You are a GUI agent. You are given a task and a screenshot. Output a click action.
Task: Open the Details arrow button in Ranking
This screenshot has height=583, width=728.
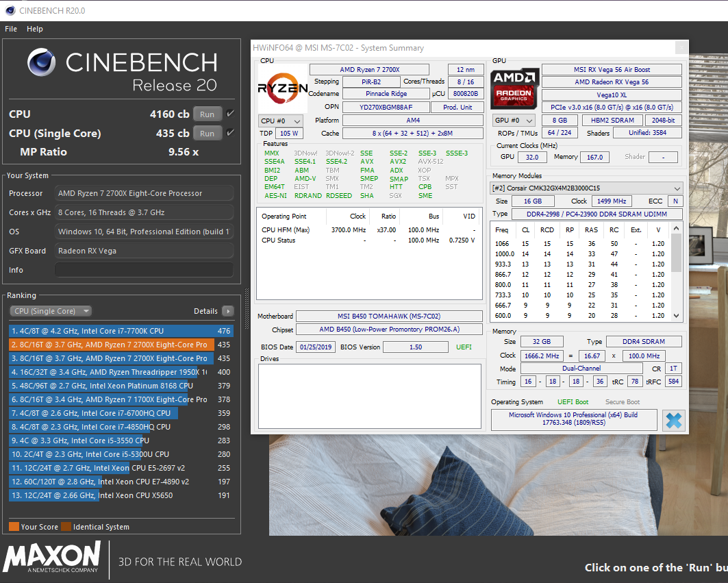click(228, 311)
